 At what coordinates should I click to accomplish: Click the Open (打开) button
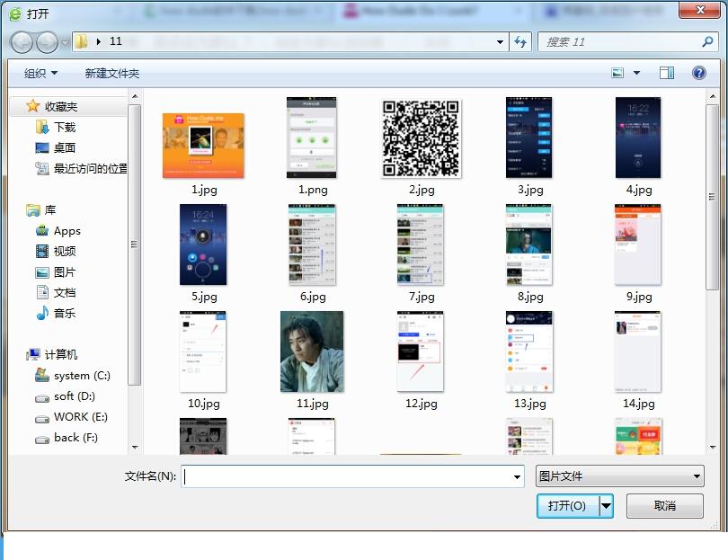click(567, 506)
